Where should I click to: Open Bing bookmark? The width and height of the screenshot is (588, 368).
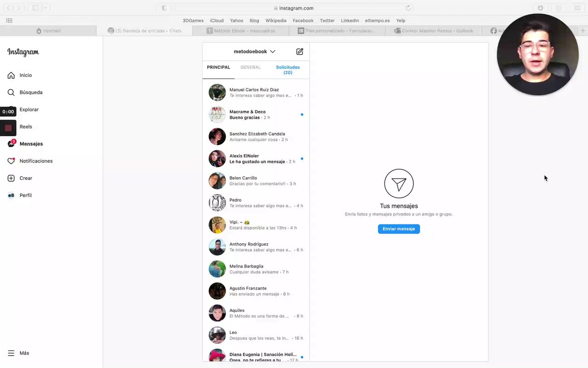click(x=254, y=21)
